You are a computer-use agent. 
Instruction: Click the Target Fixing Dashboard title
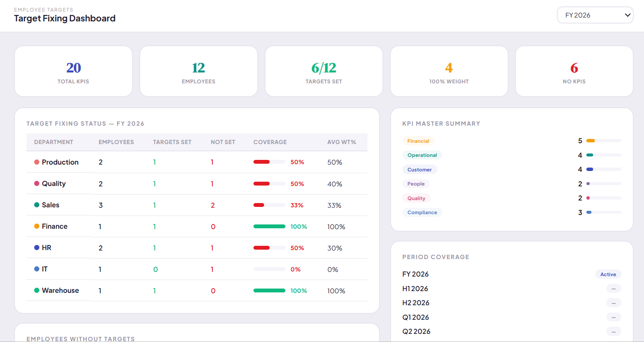[65, 18]
